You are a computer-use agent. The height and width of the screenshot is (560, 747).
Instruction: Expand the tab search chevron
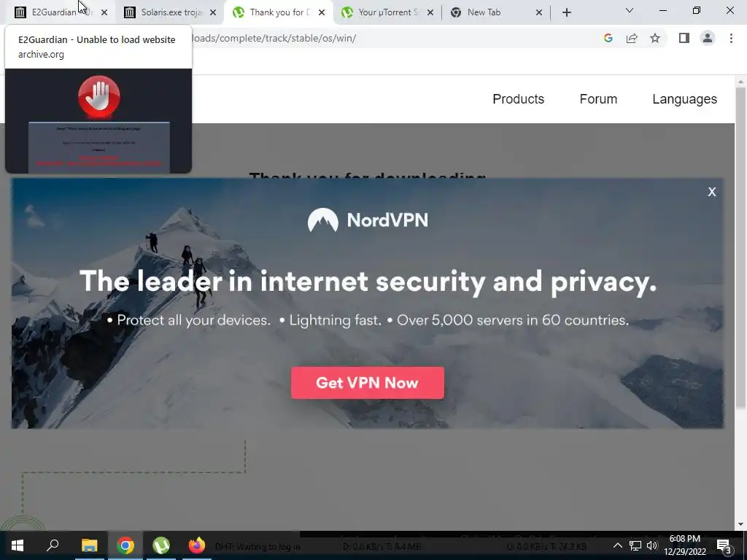click(630, 10)
